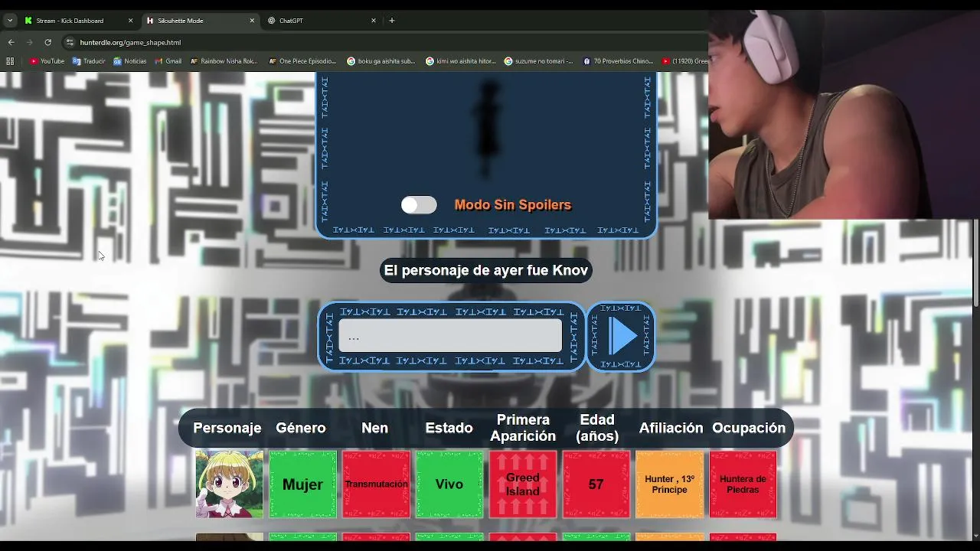
Task: Open the Gmail bookmark
Action: tap(168, 61)
